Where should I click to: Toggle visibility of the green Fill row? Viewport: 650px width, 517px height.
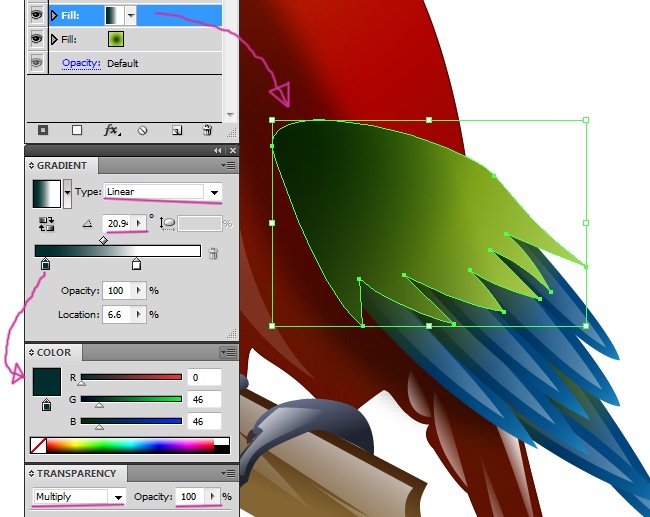click(37, 39)
